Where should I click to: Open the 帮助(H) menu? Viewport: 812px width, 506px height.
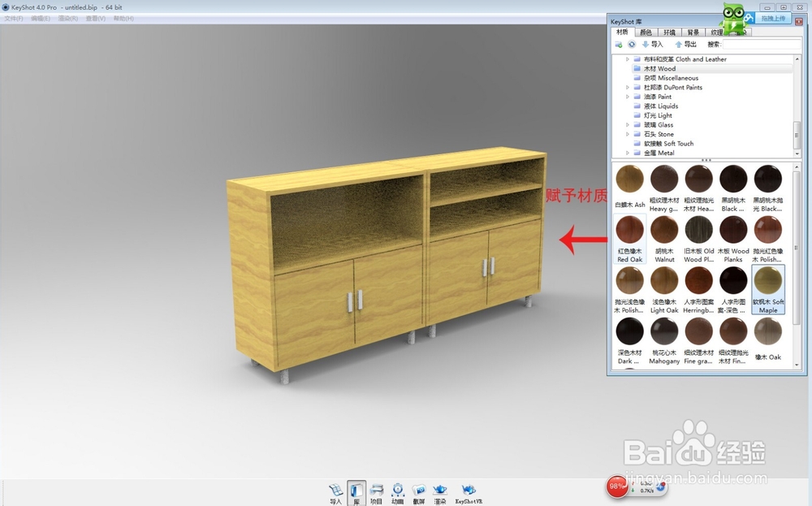click(123, 18)
